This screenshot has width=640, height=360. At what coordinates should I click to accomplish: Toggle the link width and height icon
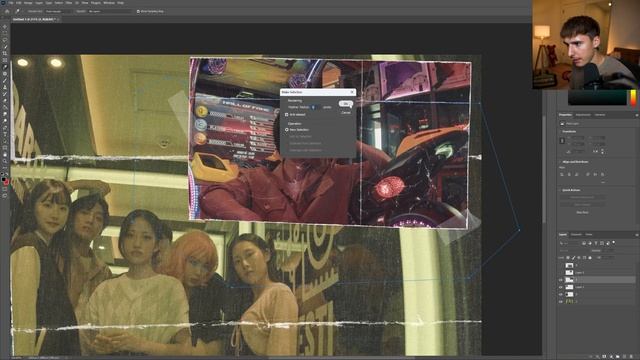[x=562, y=140]
